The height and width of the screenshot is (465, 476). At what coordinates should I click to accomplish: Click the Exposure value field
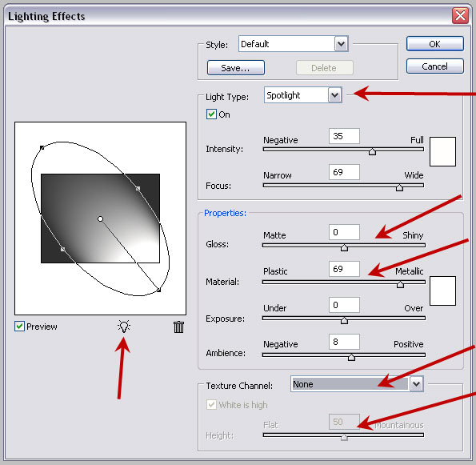[344, 305]
